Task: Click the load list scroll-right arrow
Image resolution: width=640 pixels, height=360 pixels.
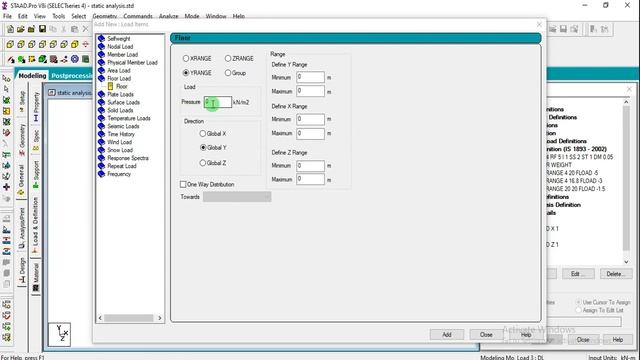Action: coord(160,318)
